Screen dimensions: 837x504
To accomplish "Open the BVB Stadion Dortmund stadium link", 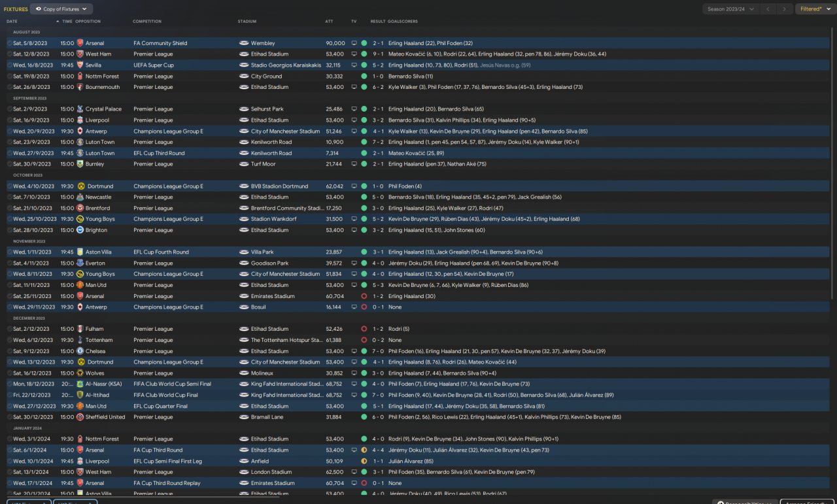I will [279, 186].
